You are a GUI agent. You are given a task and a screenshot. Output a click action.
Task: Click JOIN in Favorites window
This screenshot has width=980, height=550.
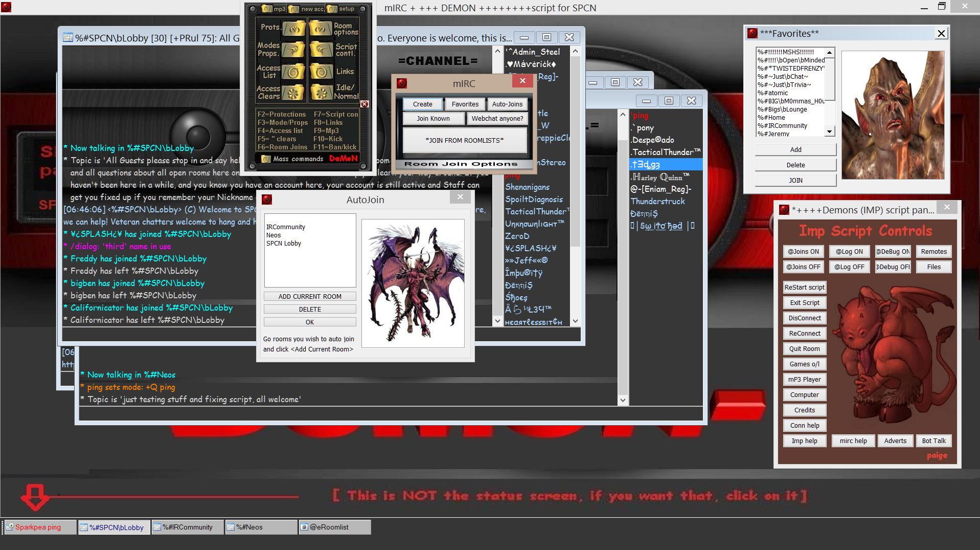point(795,180)
